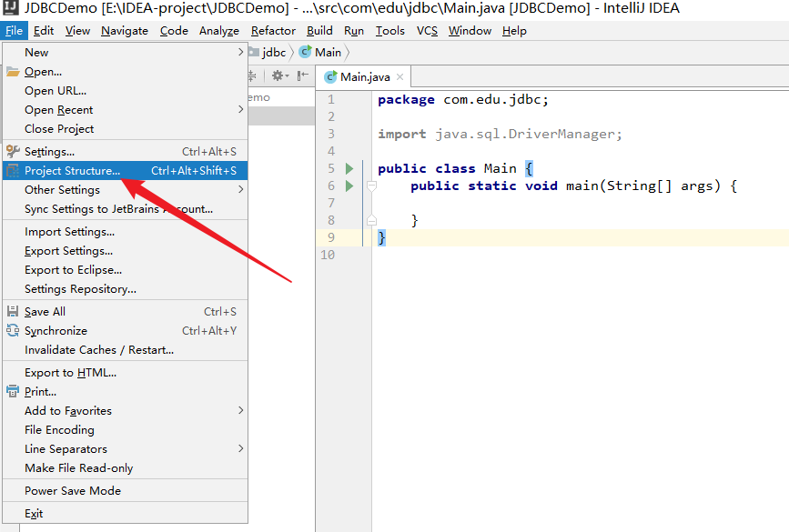This screenshot has height=532, width=789.
Task: Click the hide panel icon next to gear
Action: point(302,75)
